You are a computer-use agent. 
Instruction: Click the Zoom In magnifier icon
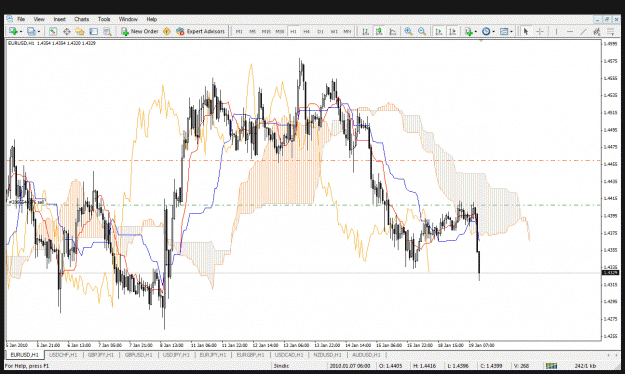408,31
